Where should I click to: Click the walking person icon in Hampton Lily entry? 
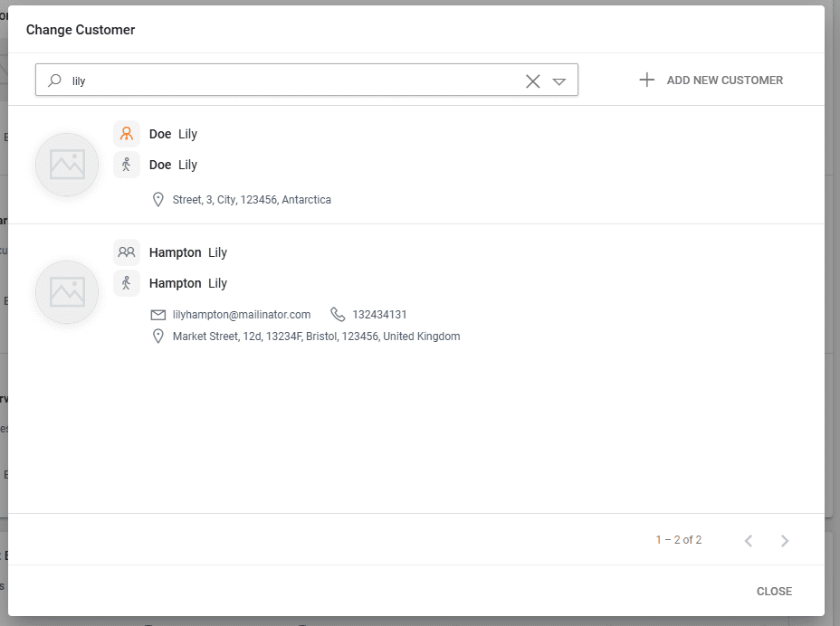(127, 283)
